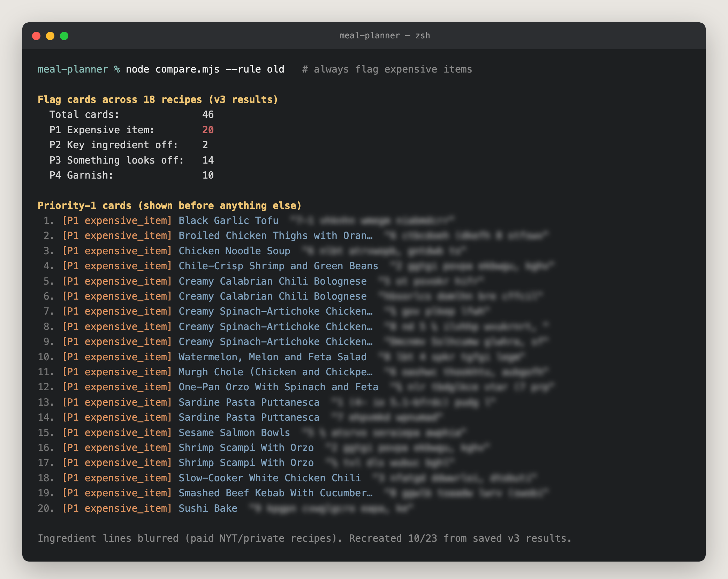
Task: Click heading 'Flag cards across 18 recipes'
Action: pyautogui.click(x=120, y=99)
